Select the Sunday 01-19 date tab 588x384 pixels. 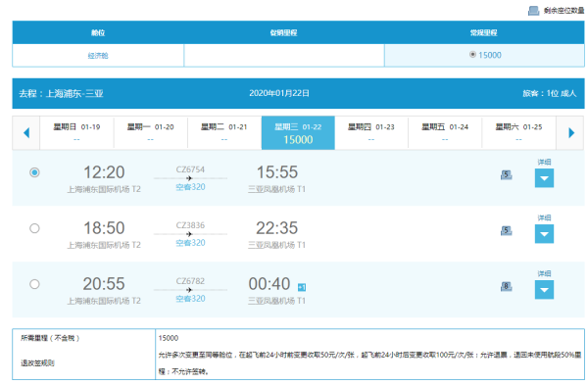[76, 133]
